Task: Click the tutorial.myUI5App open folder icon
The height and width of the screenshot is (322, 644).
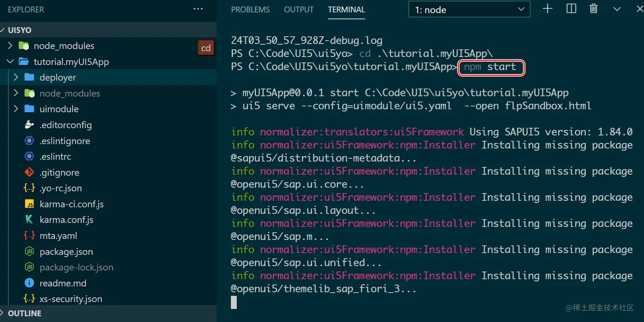Action: [x=24, y=62]
